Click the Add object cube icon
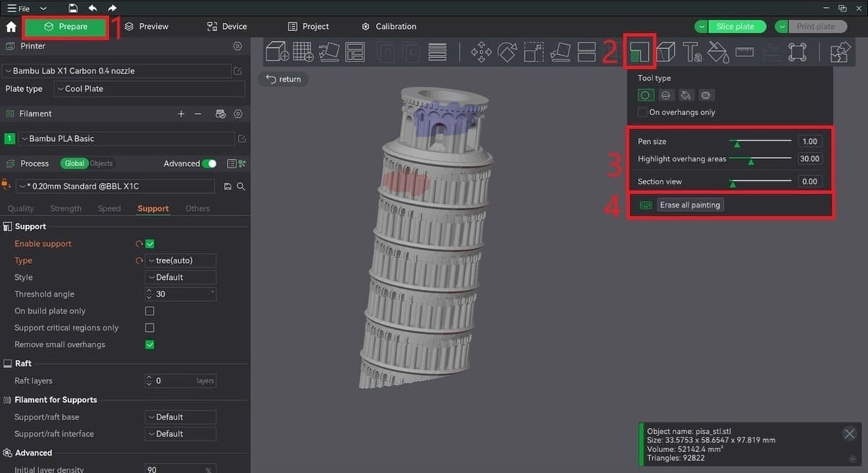The height and width of the screenshot is (473, 868). [277, 52]
